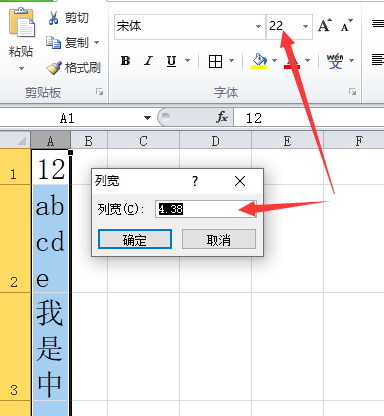Click cell A3 containing 我是中
The image size is (384, 416).
51,347
